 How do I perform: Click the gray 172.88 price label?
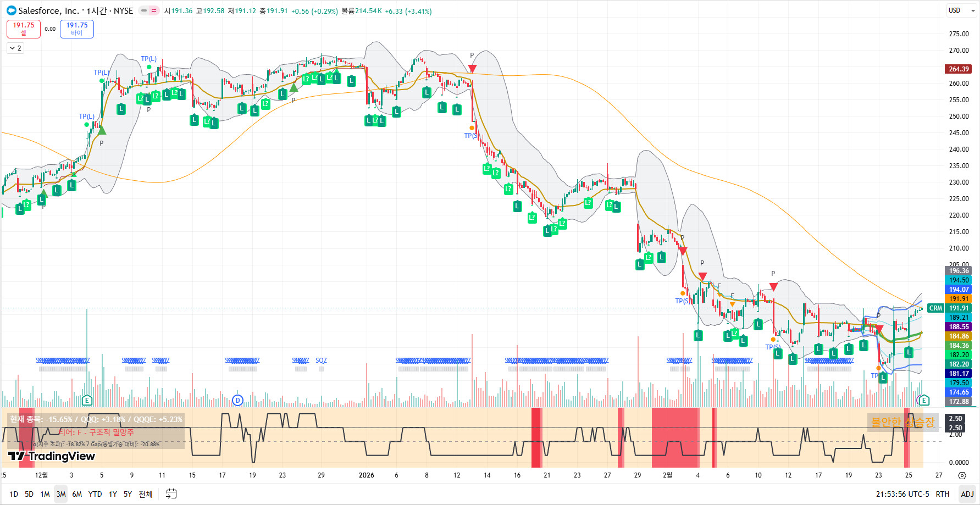tap(959, 402)
